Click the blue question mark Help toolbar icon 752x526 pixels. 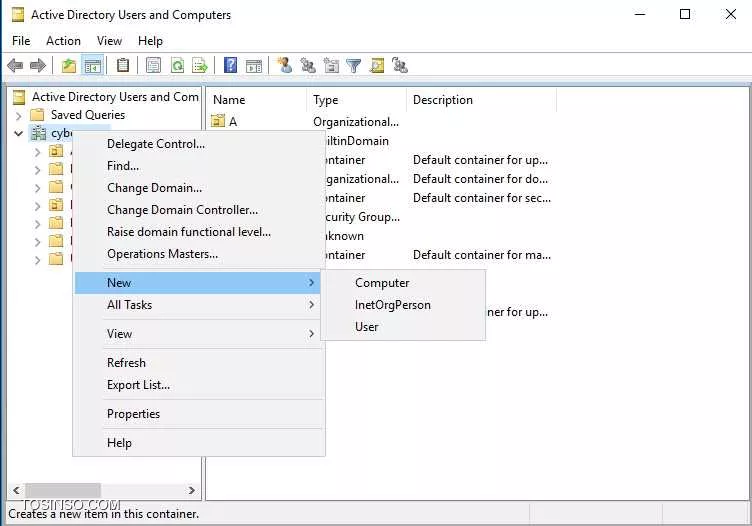[231, 65]
